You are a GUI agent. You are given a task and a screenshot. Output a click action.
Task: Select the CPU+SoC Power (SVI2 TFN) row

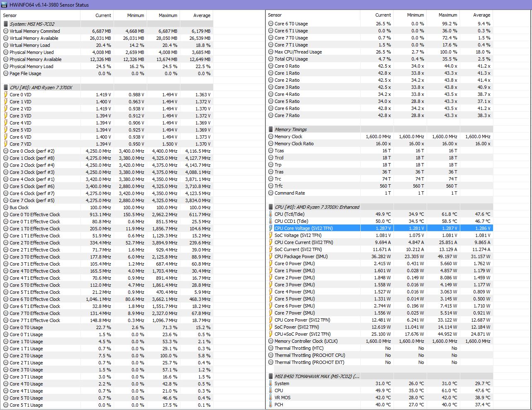379,334
